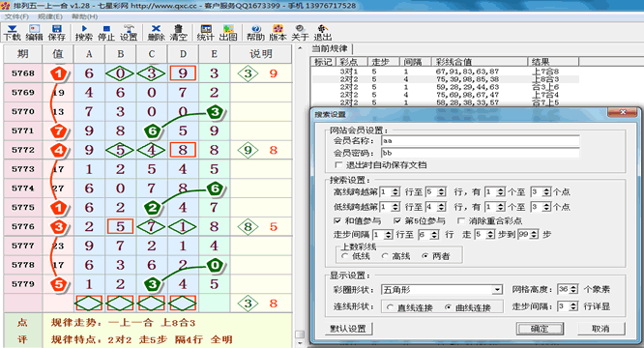Viewport: 644px width, 348px height.
Task: Toggle the 和值参与 checkbox
Action: [x=337, y=220]
